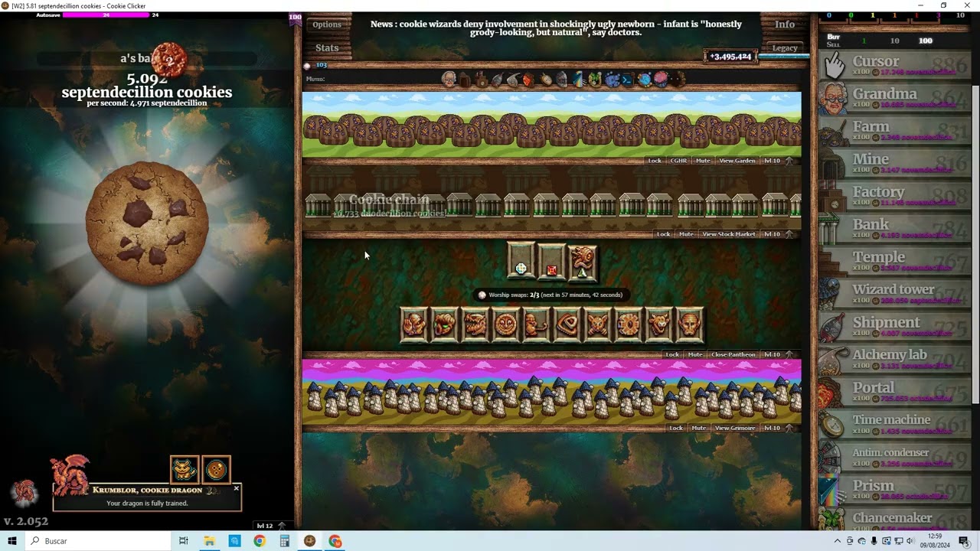Viewport: 980px width, 551px height.
Task: Open File Explorer from taskbar
Action: pos(209,541)
